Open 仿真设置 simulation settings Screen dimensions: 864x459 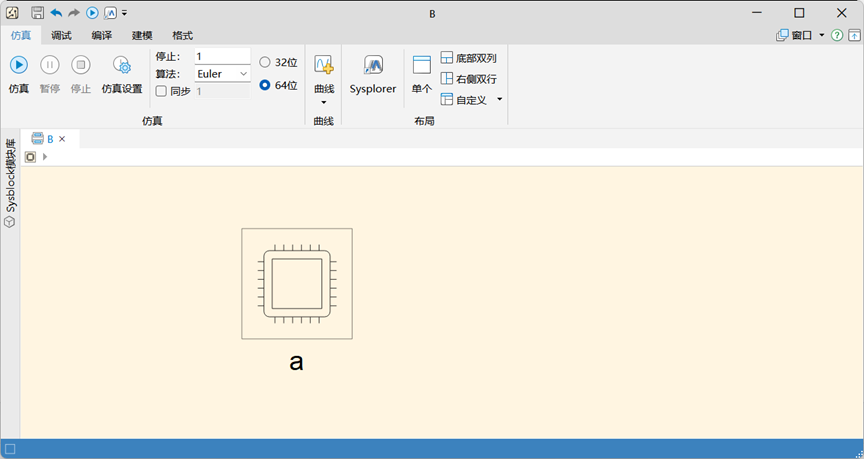pos(122,74)
